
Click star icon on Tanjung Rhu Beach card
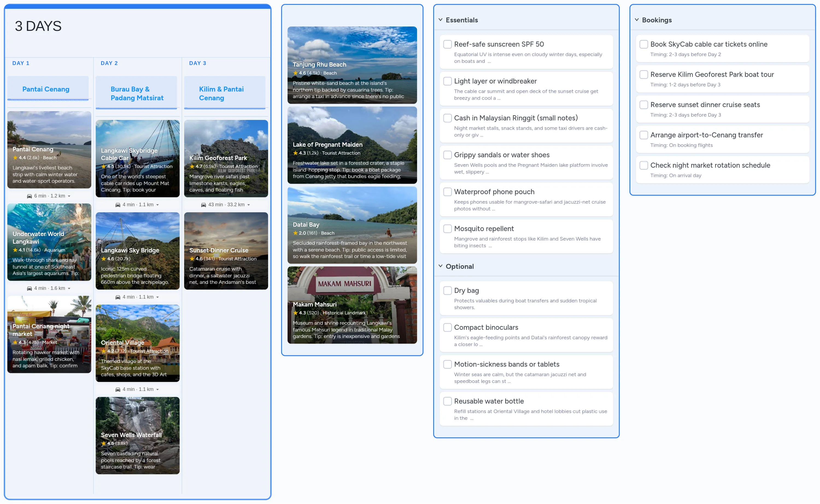click(x=295, y=73)
